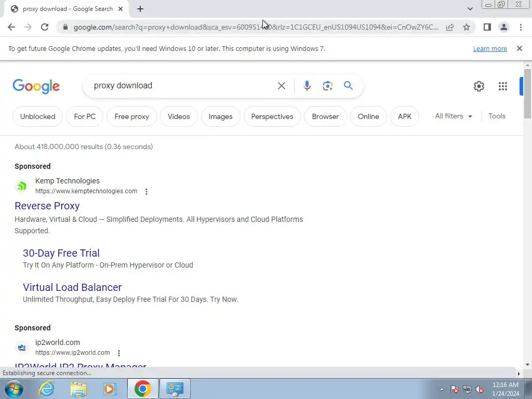This screenshot has width=532, height=399.
Task: Open the network status tray icon
Action: point(467,389)
